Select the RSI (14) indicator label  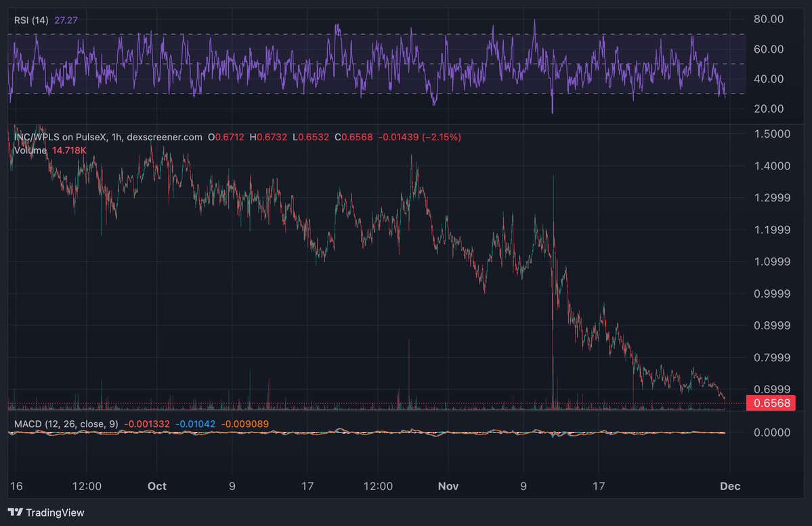(x=31, y=20)
